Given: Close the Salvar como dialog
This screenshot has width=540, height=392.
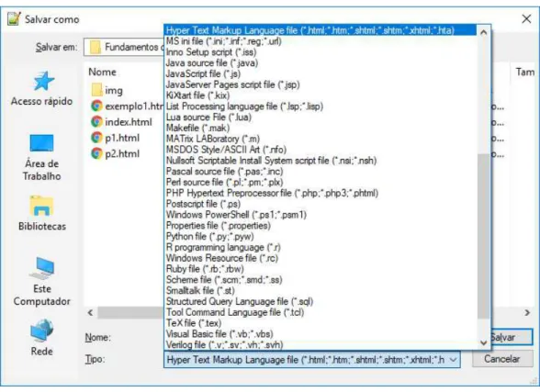Looking at the screenshot, I should coord(526,19).
